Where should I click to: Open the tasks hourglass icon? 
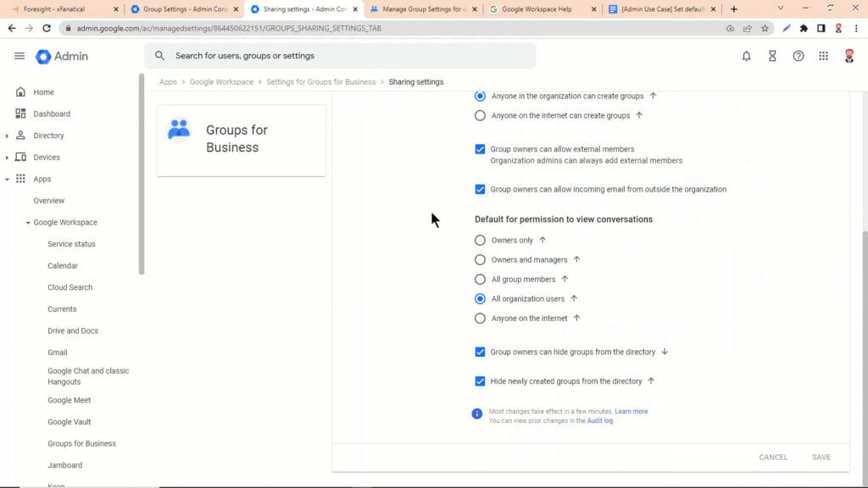[x=772, y=56]
